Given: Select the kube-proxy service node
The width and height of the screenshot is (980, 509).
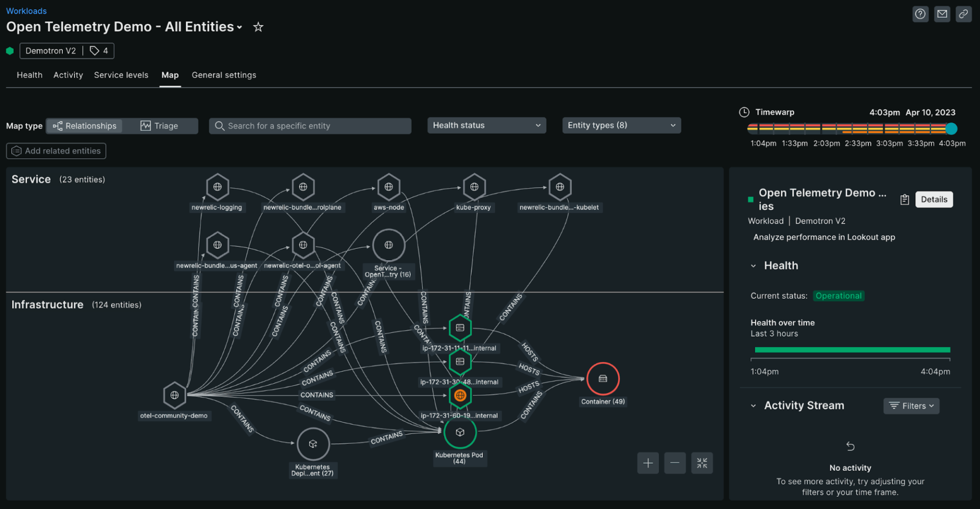Looking at the screenshot, I should pos(474,187).
